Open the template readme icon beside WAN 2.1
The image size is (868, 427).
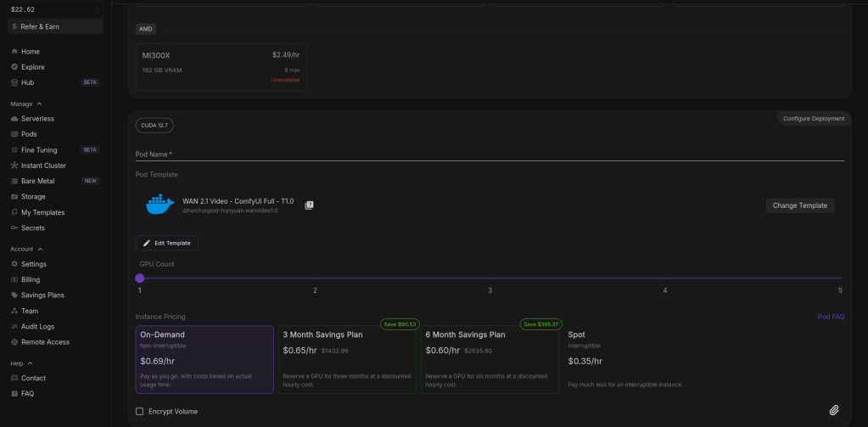click(309, 205)
